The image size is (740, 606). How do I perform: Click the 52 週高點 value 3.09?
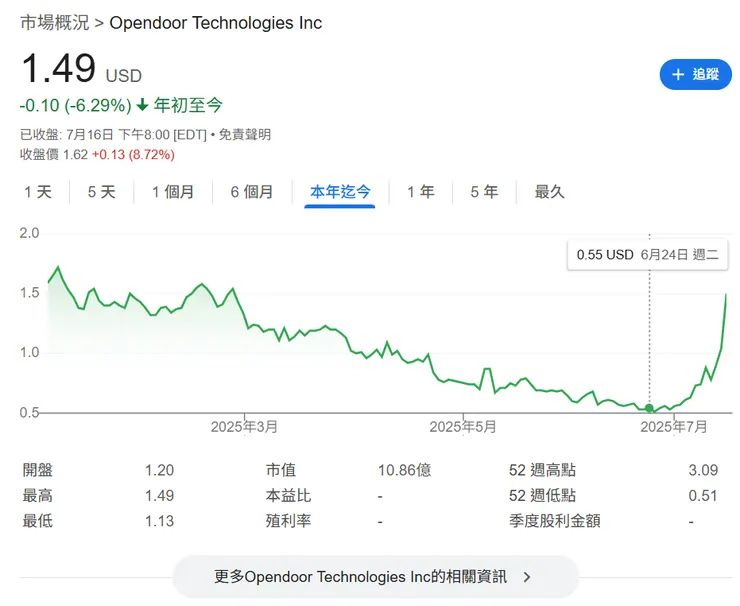coord(703,470)
